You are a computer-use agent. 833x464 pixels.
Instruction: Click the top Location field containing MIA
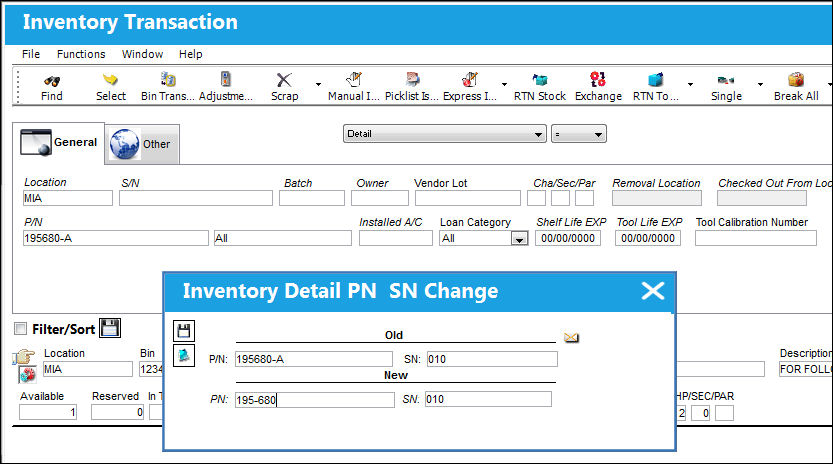(67, 198)
